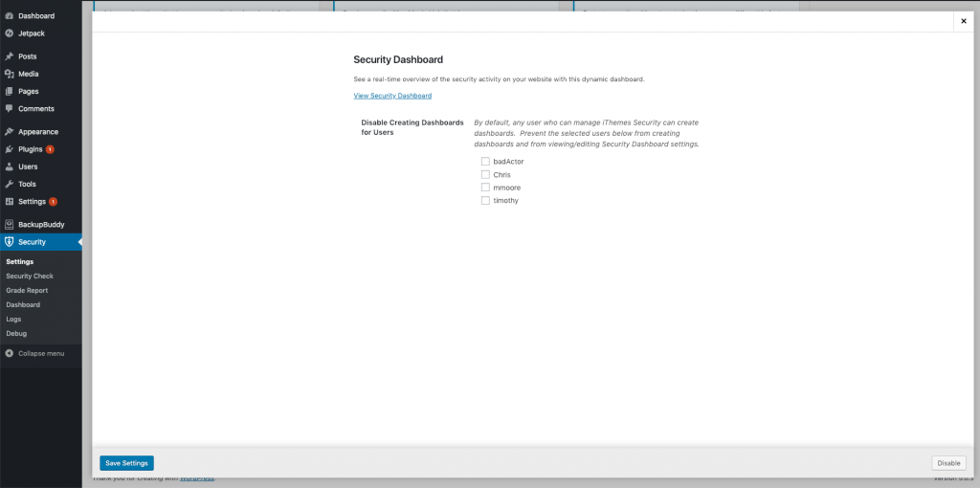The width and height of the screenshot is (980, 488).
Task: Click the BackupBuddy icon
Action: [x=9, y=224]
